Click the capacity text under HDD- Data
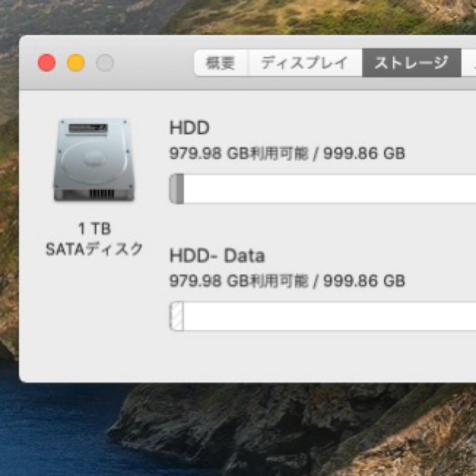 [286, 281]
